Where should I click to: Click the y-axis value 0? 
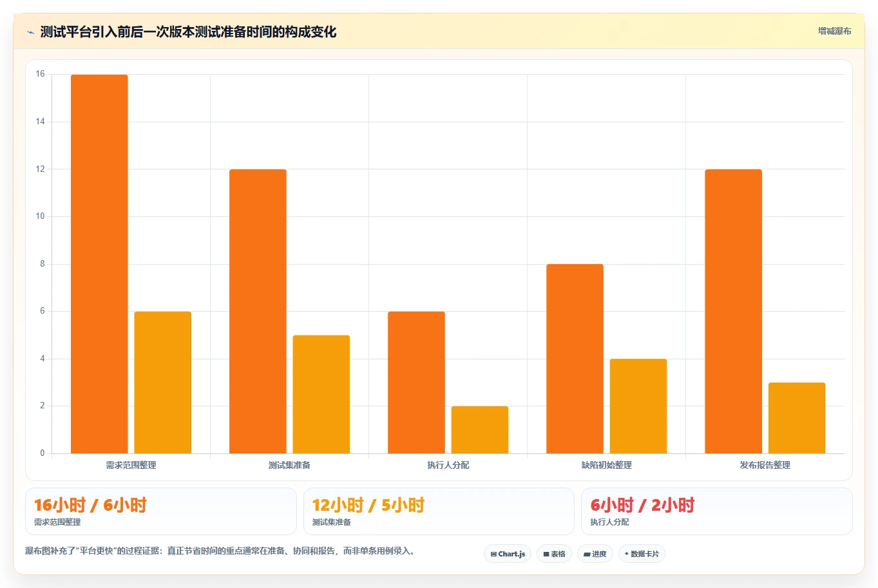43,453
